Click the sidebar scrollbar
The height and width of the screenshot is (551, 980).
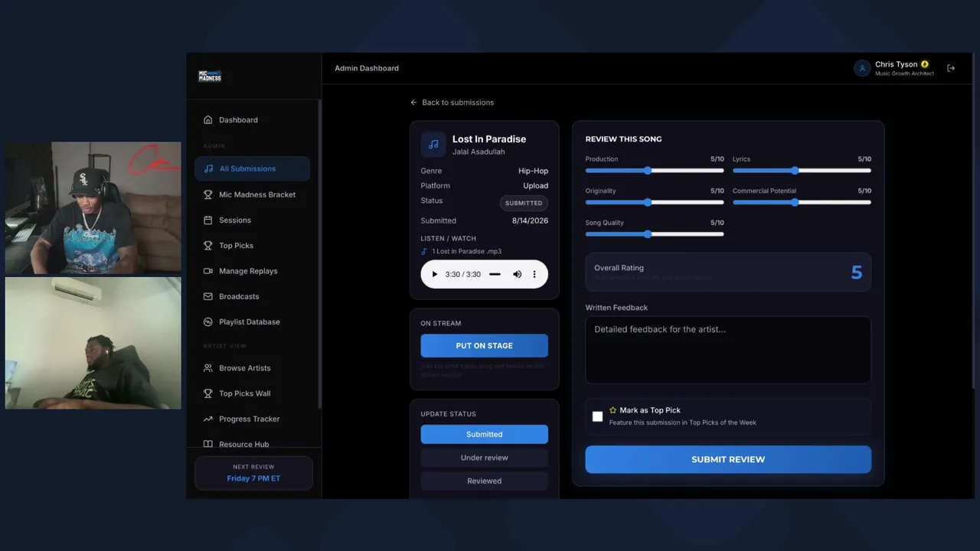[x=319, y=253]
